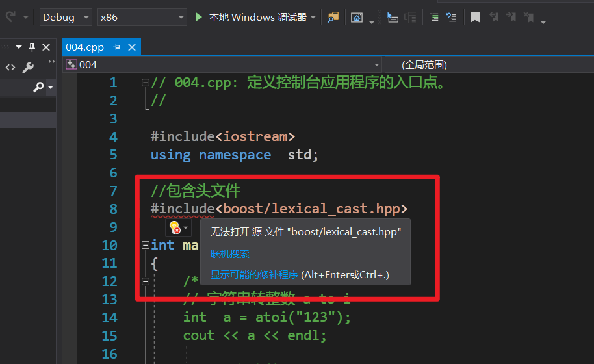The width and height of the screenshot is (594, 364).
Task: Click the find in files folder icon
Action: pos(333,18)
